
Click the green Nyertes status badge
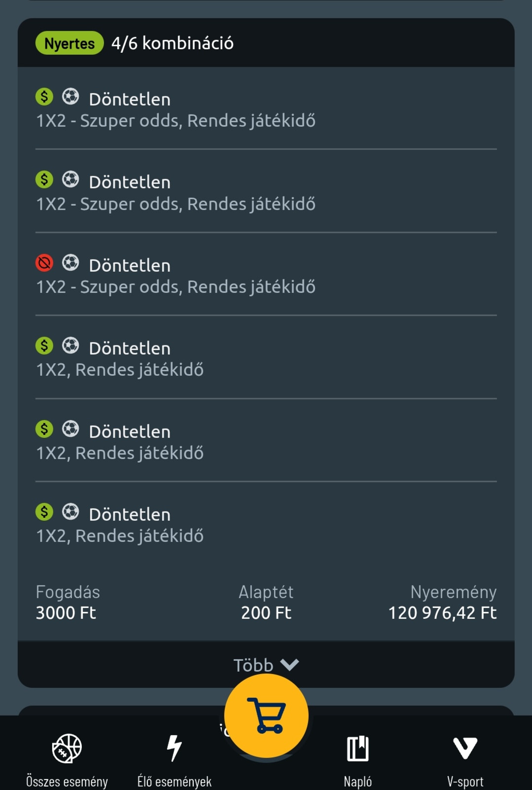70,43
